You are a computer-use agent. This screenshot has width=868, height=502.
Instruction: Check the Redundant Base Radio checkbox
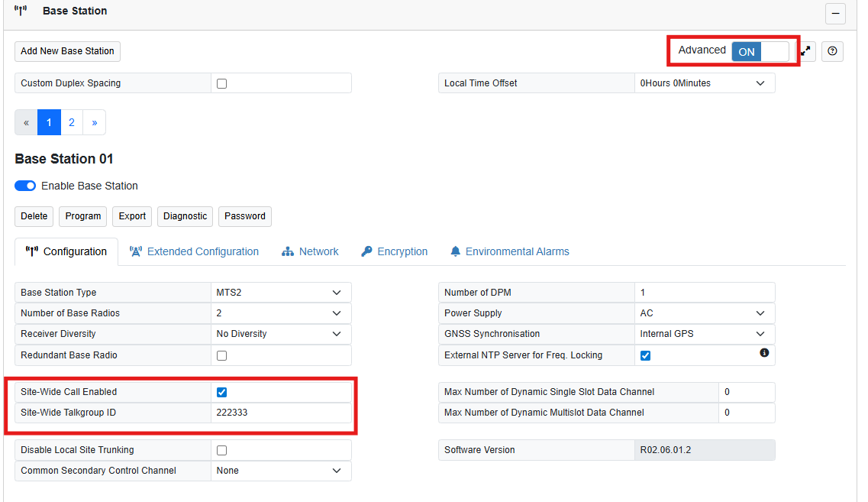tap(222, 356)
